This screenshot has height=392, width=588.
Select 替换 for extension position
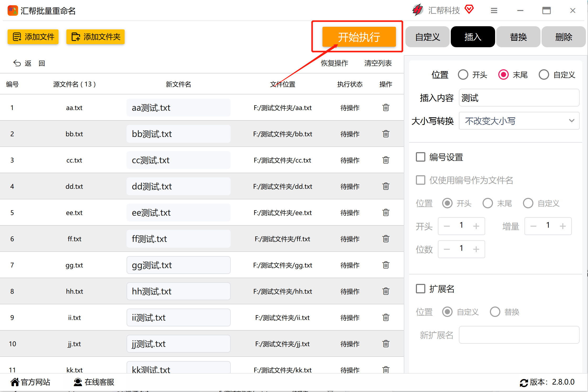495,312
